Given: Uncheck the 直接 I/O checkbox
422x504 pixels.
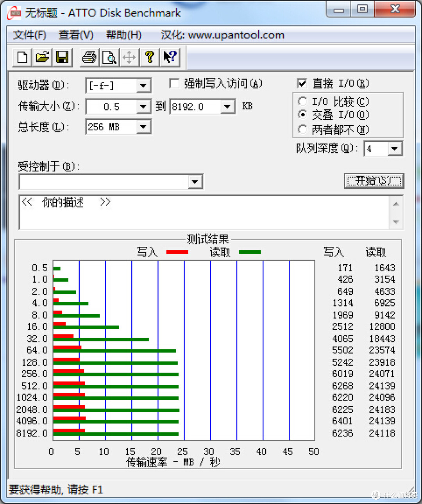Looking at the screenshot, I should 302,83.
